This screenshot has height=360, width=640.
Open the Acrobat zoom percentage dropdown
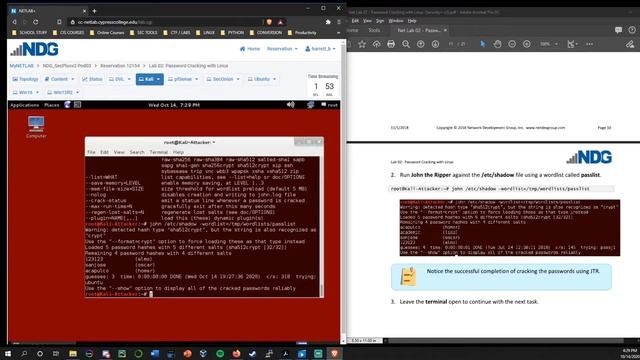click(x=549, y=44)
